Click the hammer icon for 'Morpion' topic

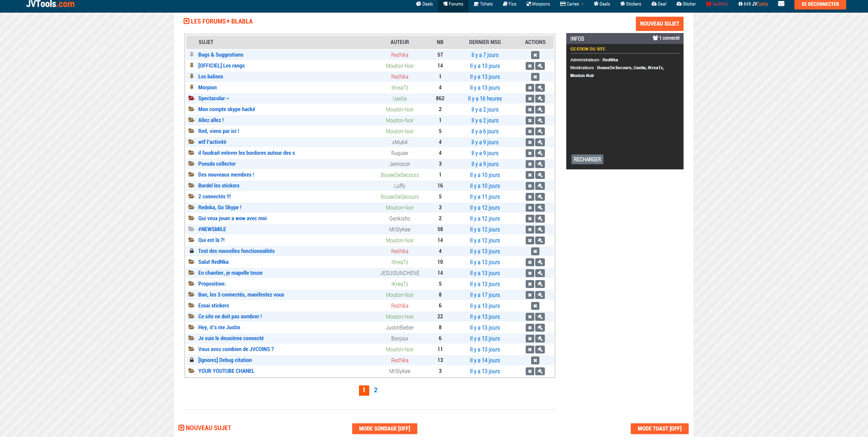(540, 88)
